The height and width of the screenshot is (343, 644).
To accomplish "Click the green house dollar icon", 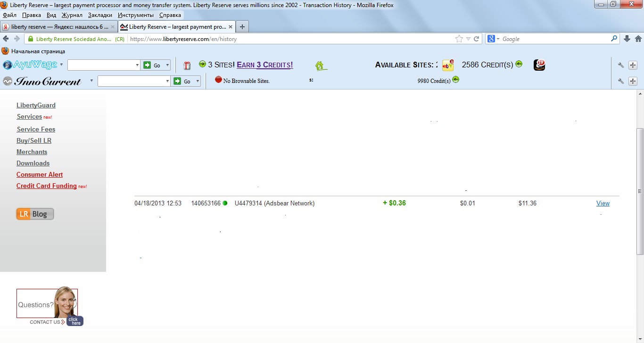I will coord(321,66).
